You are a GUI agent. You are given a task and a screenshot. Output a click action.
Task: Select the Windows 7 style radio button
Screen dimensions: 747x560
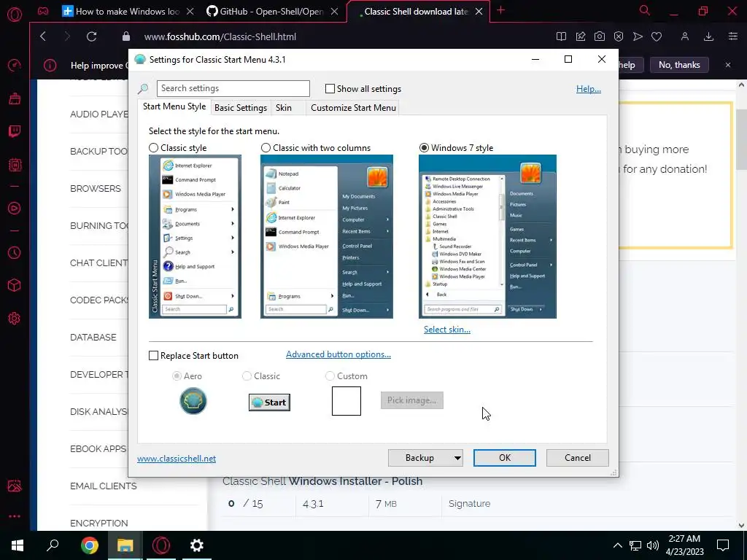click(424, 147)
